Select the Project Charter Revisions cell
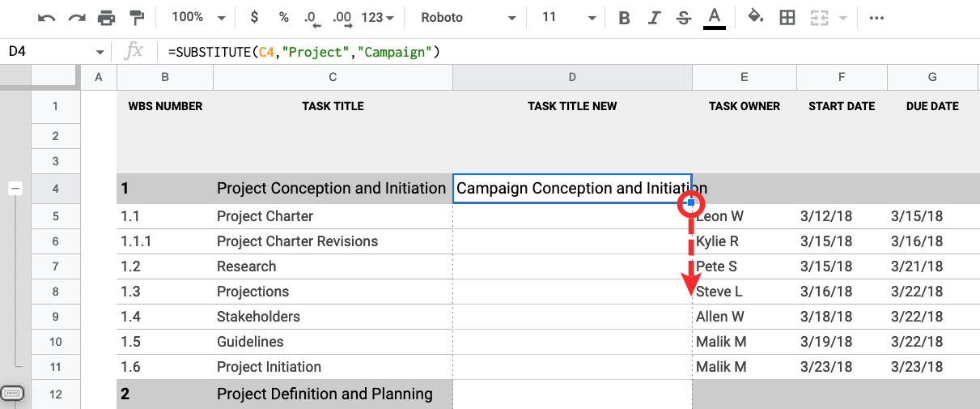 tap(333, 241)
